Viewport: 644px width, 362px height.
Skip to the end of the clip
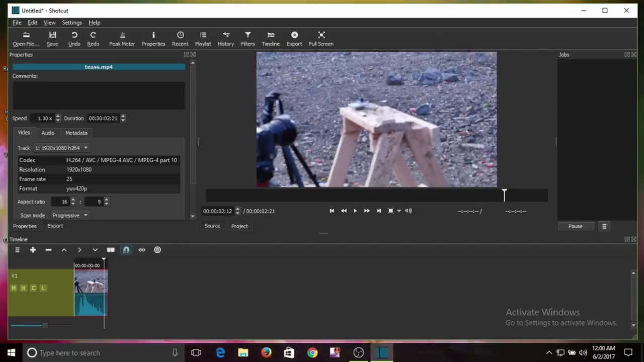pyautogui.click(x=379, y=211)
